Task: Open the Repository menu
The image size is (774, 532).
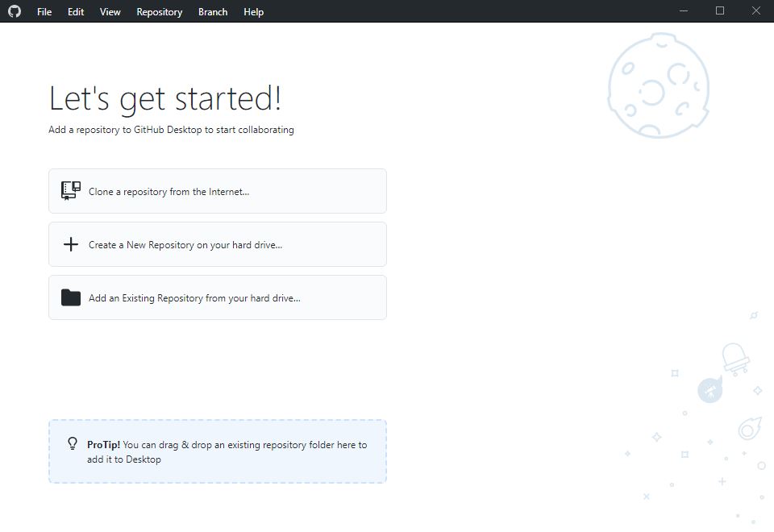Action: point(160,12)
